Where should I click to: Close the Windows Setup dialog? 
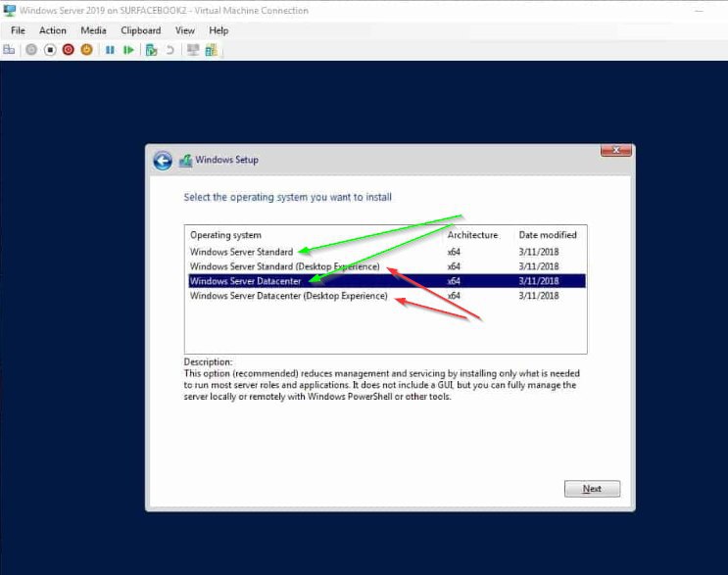(615, 151)
